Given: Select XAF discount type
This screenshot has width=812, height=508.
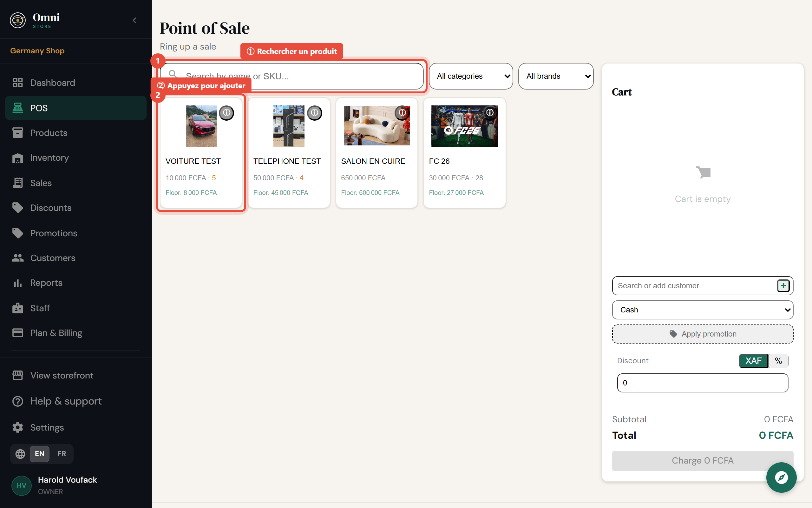Looking at the screenshot, I should click(753, 361).
